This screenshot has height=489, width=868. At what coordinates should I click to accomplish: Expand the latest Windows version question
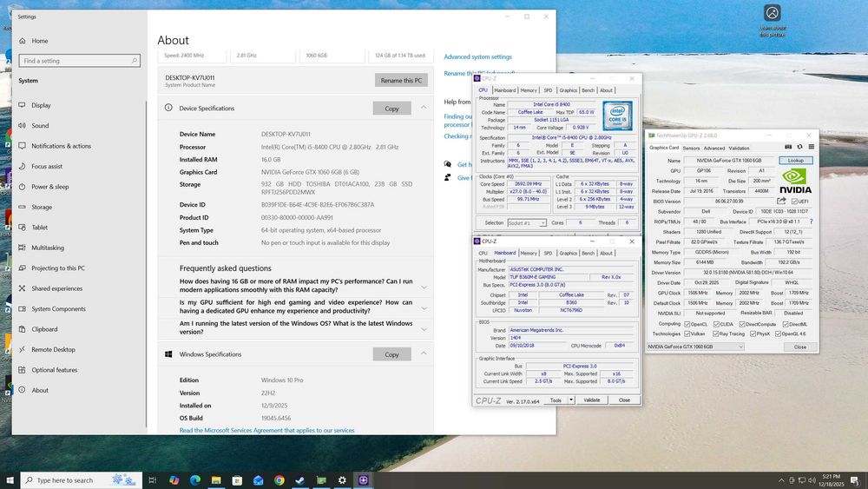coord(424,329)
